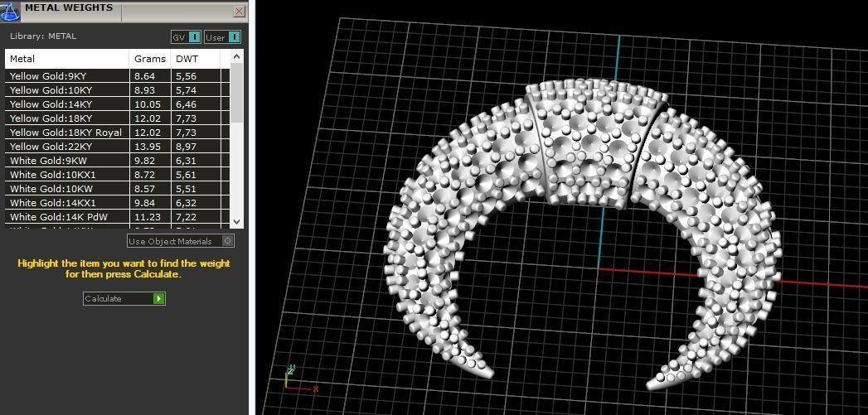Close the Metal Weights panel
The width and height of the screenshot is (868, 415).
[x=239, y=11]
